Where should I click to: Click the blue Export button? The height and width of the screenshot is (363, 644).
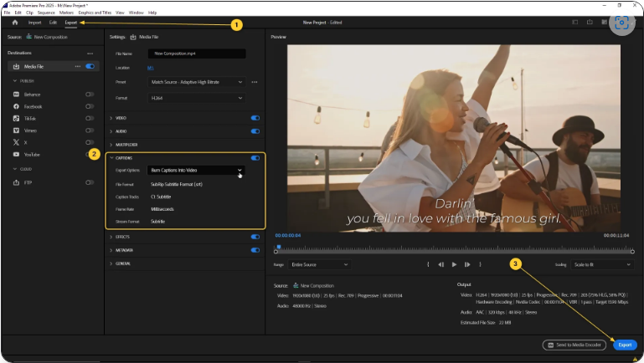625,345
